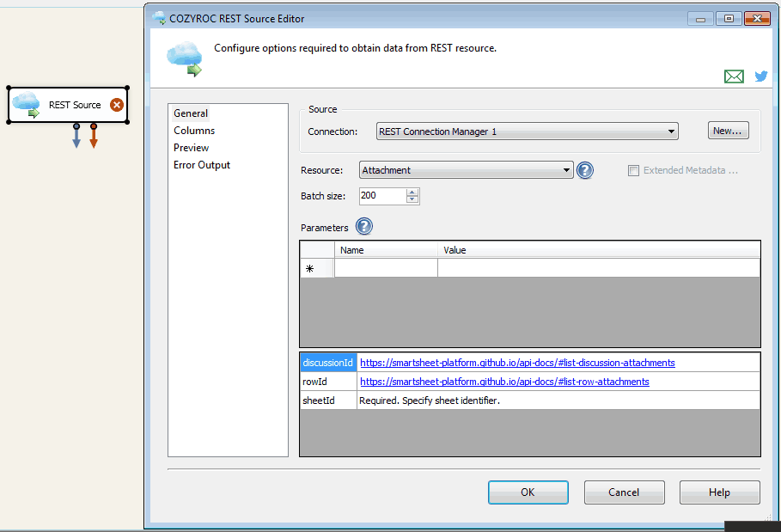Close the REST Source Editor window

(x=757, y=18)
